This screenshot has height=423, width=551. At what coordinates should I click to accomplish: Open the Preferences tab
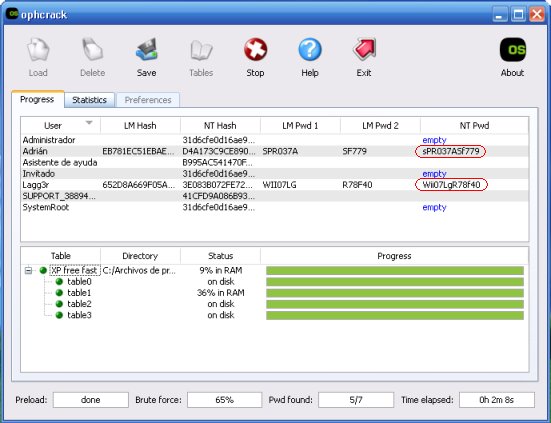[148, 100]
